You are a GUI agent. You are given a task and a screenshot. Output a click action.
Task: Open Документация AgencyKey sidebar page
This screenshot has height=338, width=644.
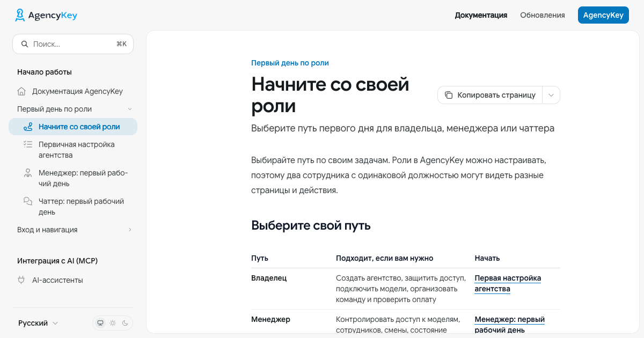pos(73,91)
